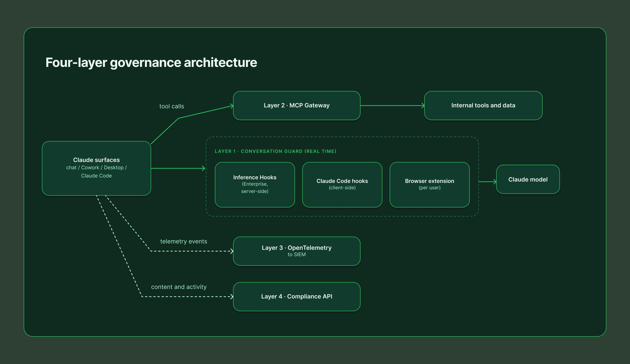Select the Claude surfaces box
630x364 pixels.
click(97, 168)
